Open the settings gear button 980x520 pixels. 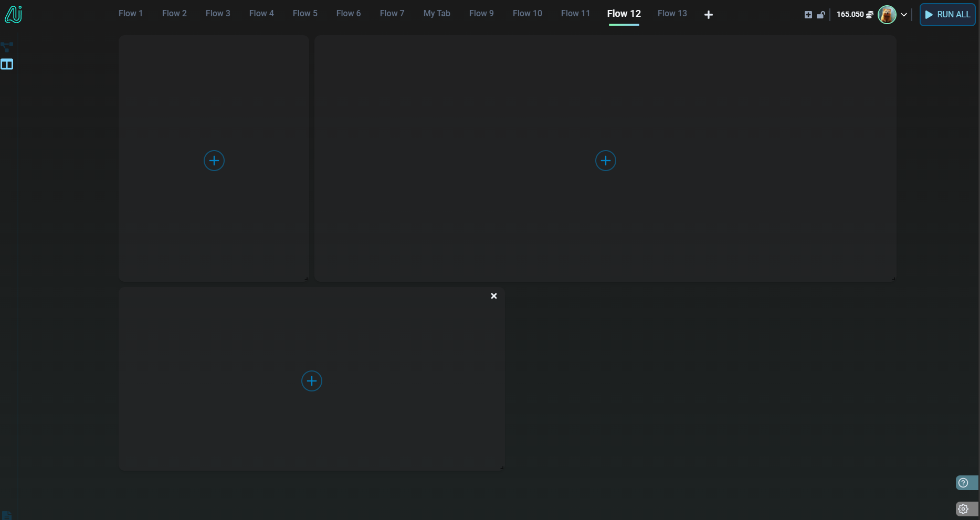967,508
